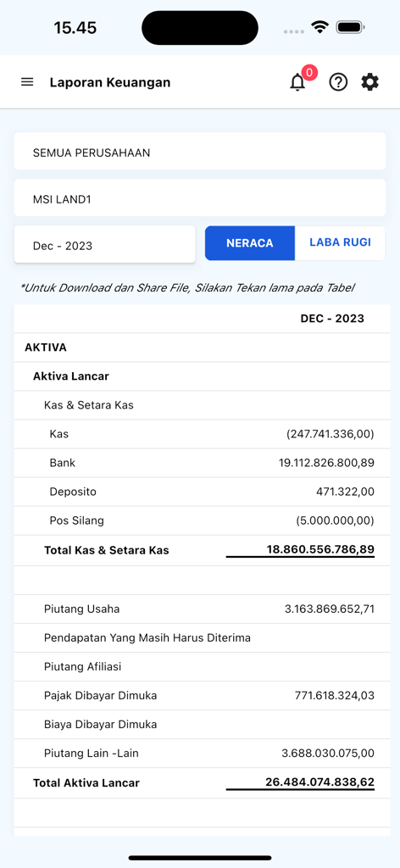The height and width of the screenshot is (868, 400).
Task: Select the Biaya Dibayar Dimuka row
Action: [x=202, y=724]
